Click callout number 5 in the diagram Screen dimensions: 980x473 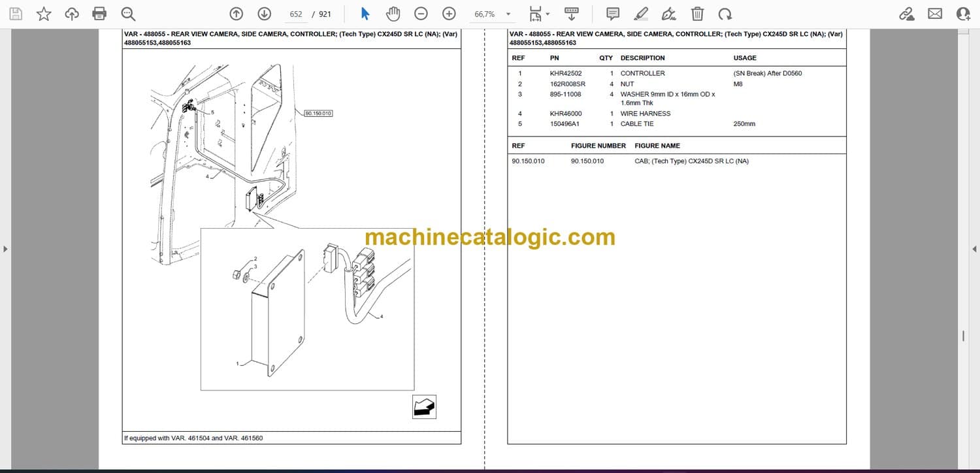212,113
